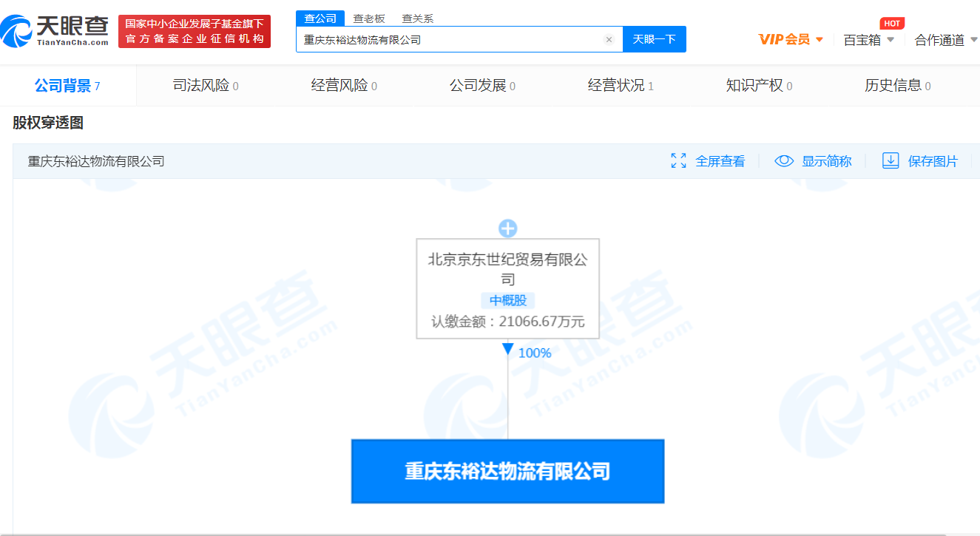Click the 合作通道 menu label
This screenshot has height=536, width=980.
click(x=939, y=40)
